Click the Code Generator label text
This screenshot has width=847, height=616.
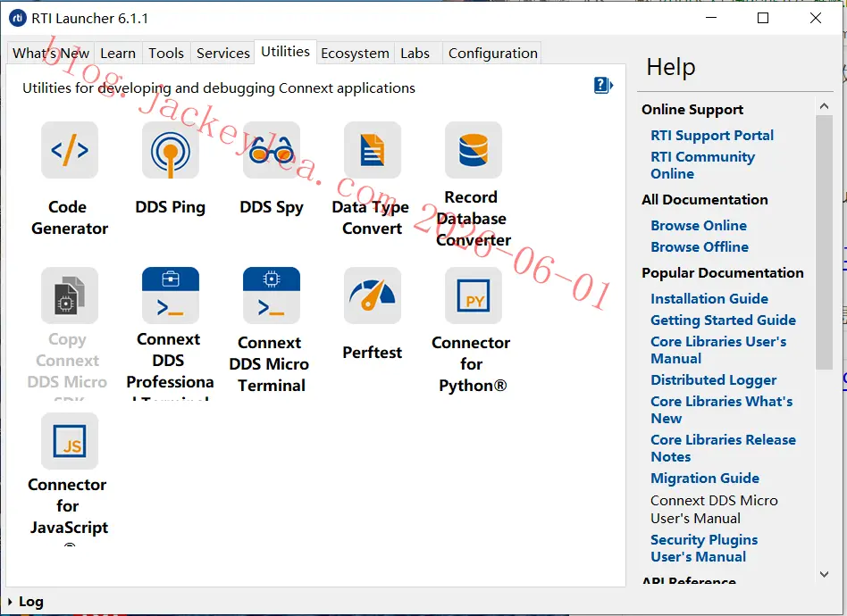[x=70, y=218]
